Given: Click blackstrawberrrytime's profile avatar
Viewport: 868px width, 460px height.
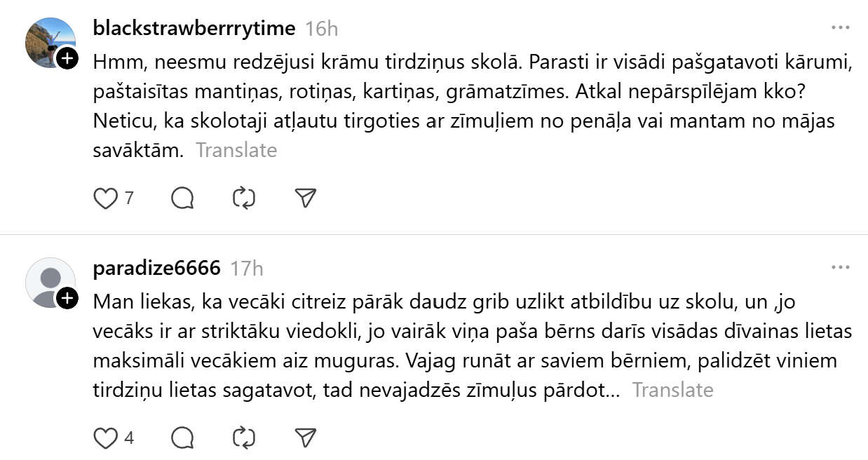Looking at the screenshot, I should point(48,41).
